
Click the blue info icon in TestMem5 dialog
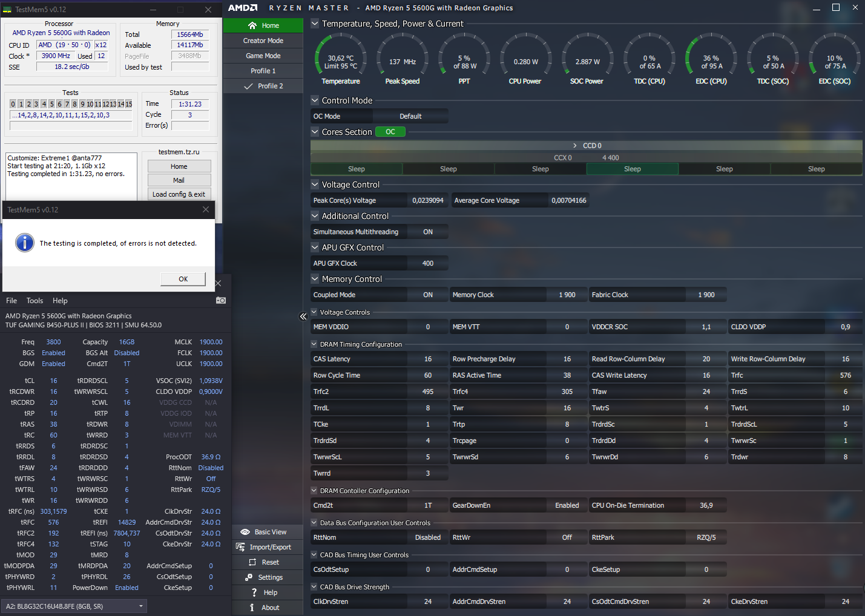click(x=25, y=243)
